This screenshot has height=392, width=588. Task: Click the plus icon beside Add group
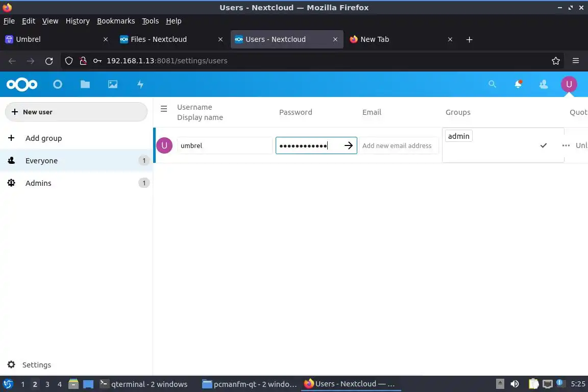click(x=11, y=138)
